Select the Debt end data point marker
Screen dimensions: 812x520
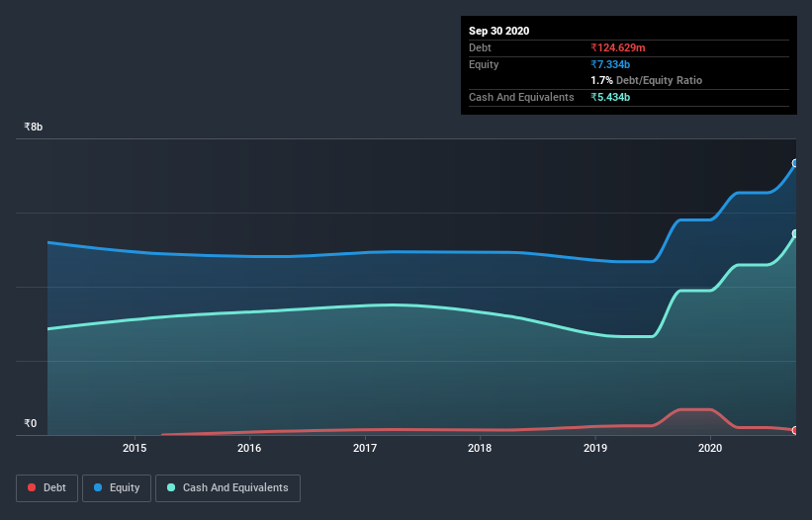coord(795,430)
